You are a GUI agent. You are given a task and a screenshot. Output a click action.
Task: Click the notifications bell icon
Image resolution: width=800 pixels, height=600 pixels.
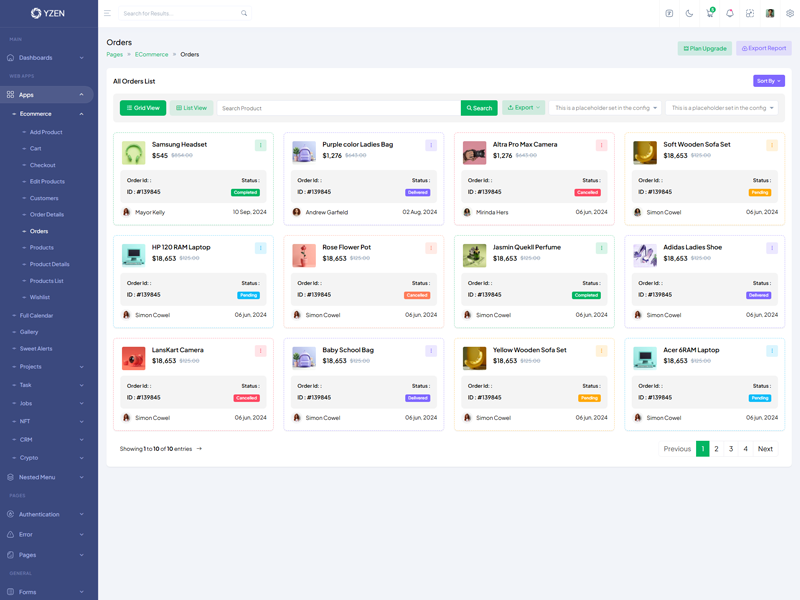click(x=730, y=14)
